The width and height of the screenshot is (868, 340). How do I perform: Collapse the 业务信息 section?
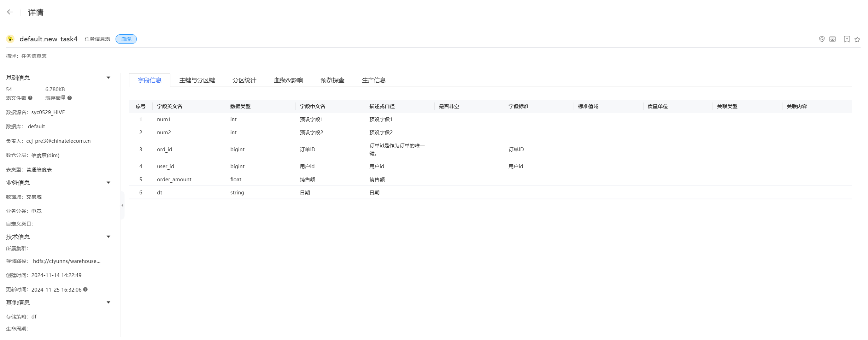coord(108,183)
